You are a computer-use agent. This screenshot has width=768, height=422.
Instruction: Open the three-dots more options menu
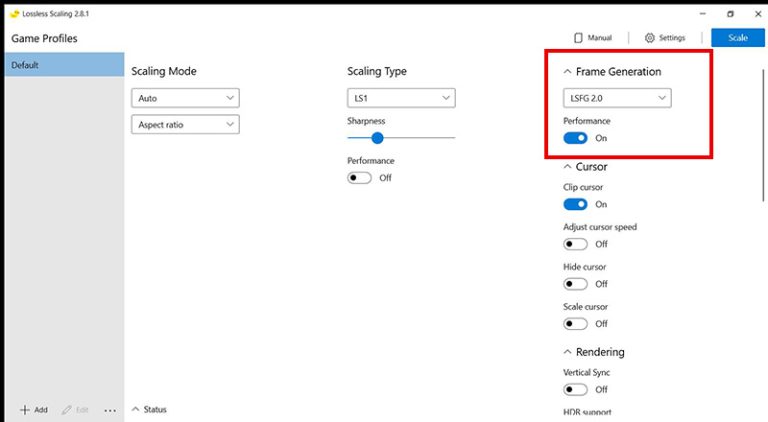tap(110, 410)
